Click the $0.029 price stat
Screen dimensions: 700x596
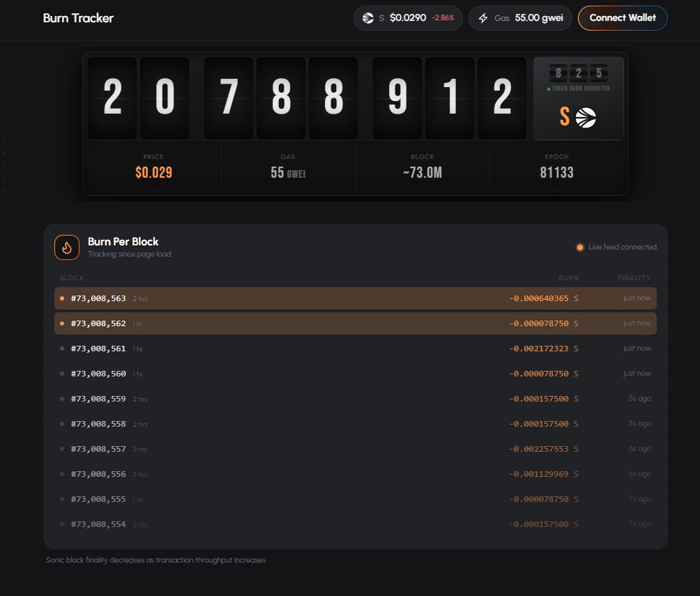153,172
